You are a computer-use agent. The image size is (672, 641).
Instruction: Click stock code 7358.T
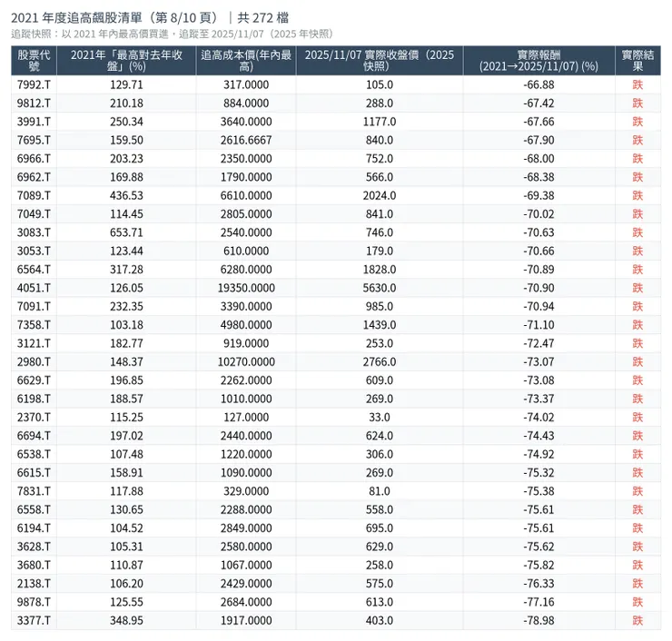(x=34, y=325)
